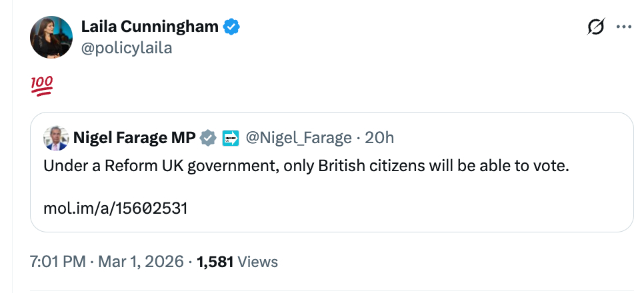Click the Views label
Screen dimensions: 644x293
pos(257,262)
